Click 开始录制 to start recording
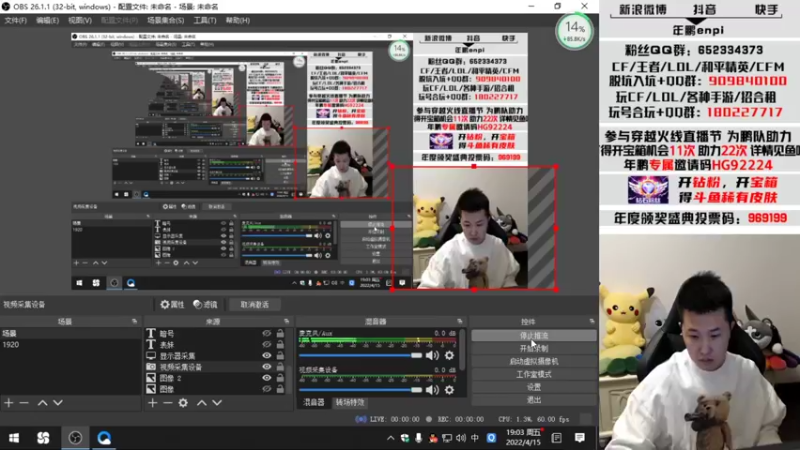800x450 pixels. click(534, 348)
